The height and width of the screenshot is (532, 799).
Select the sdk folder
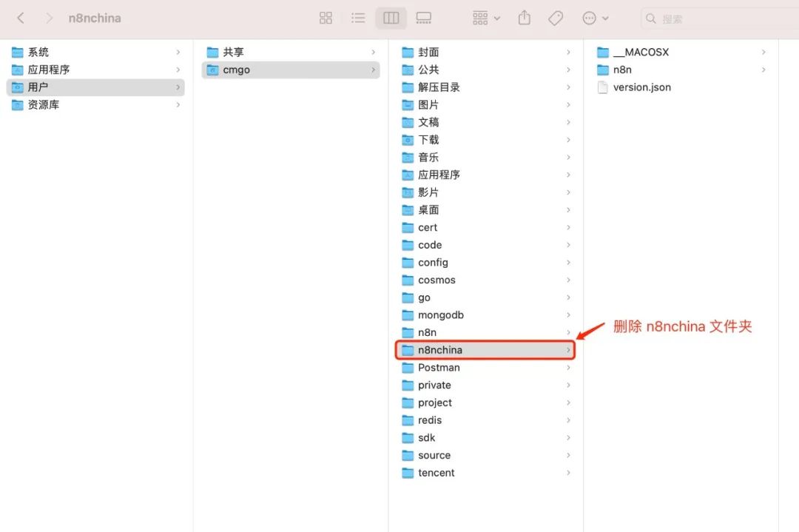485,438
